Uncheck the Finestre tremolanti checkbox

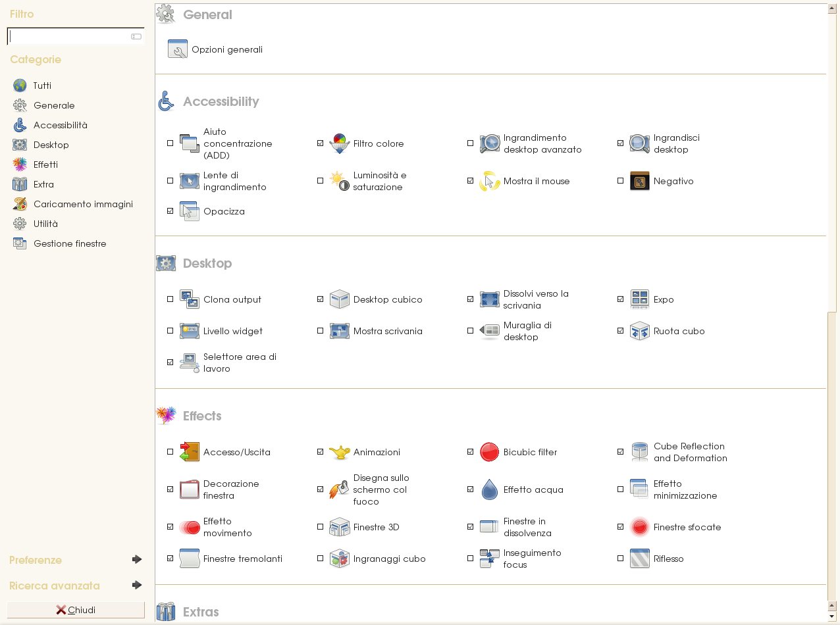pos(171,559)
